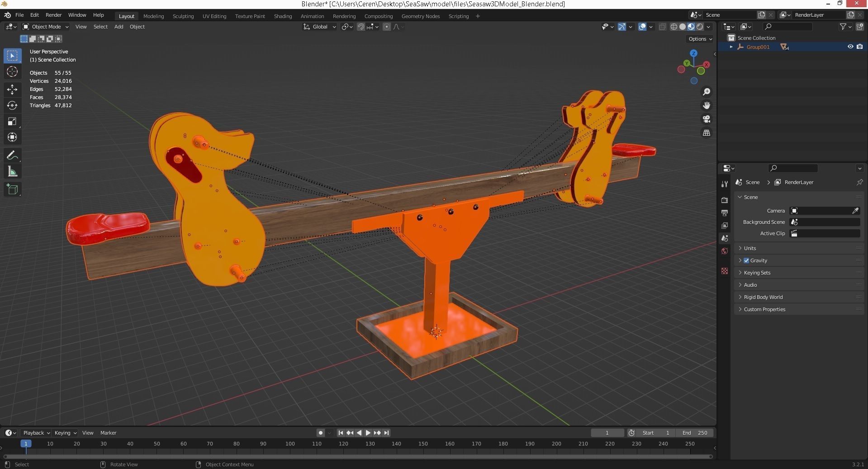868x469 pixels.
Task: Open the Options dropdown
Action: tap(700, 39)
